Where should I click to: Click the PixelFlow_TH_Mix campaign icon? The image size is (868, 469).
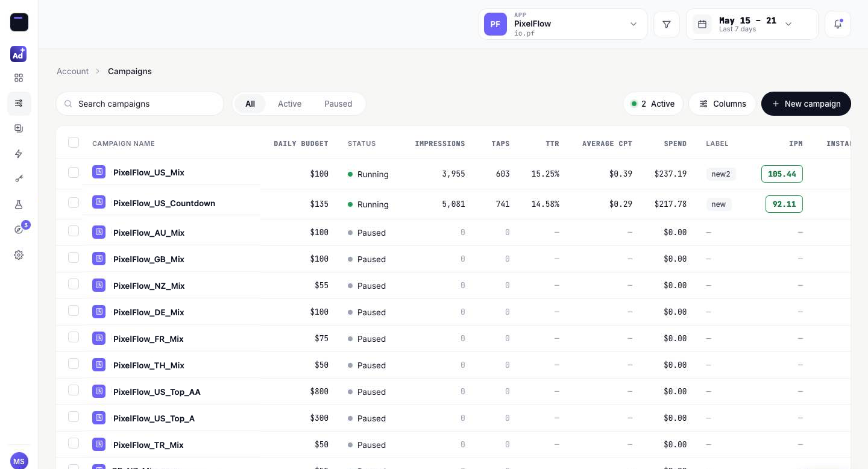click(99, 365)
